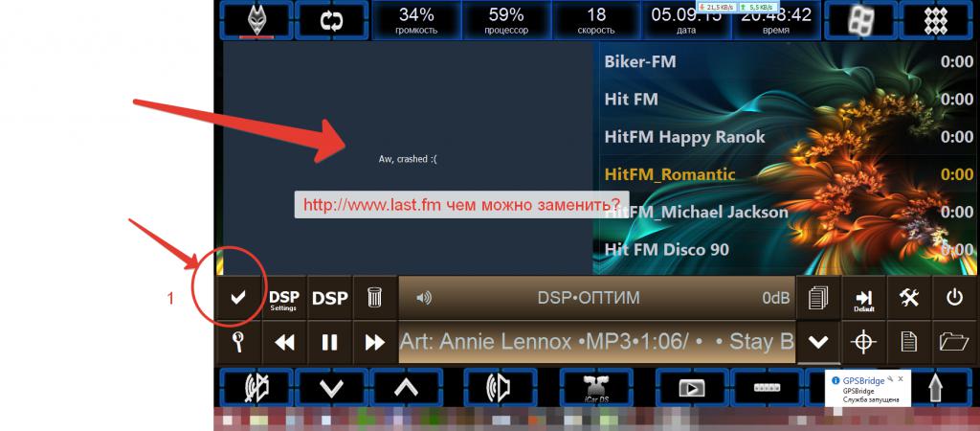The image size is (980, 431).
Task: Click the 34% громкость volume indicator
Action: [417, 20]
